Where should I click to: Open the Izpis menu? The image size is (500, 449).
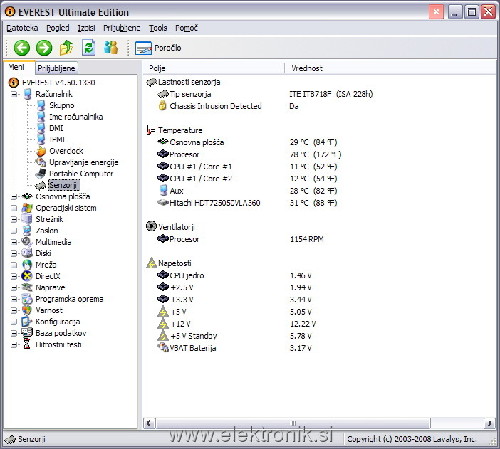(86, 28)
